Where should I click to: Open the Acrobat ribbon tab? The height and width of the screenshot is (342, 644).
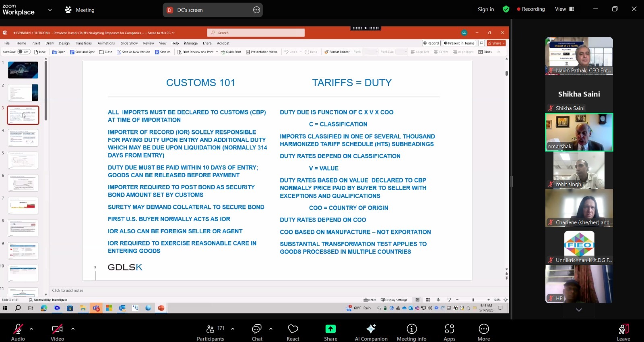click(x=223, y=43)
